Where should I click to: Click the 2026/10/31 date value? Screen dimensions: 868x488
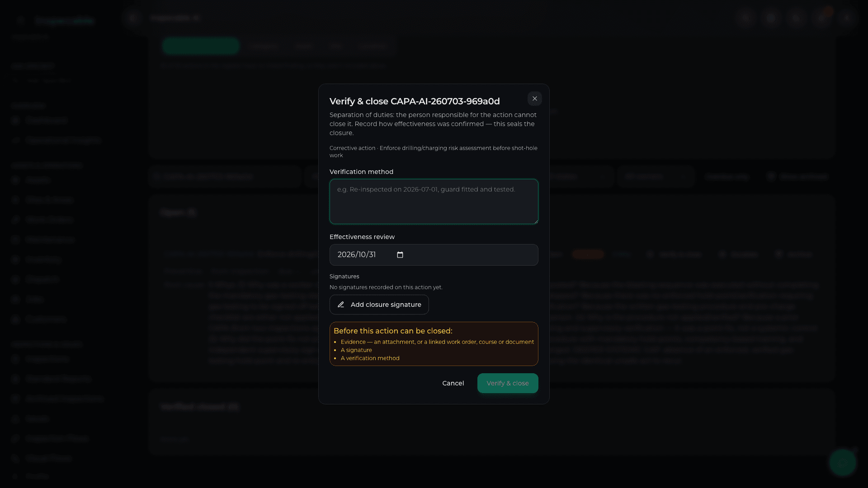(x=357, y=255)
